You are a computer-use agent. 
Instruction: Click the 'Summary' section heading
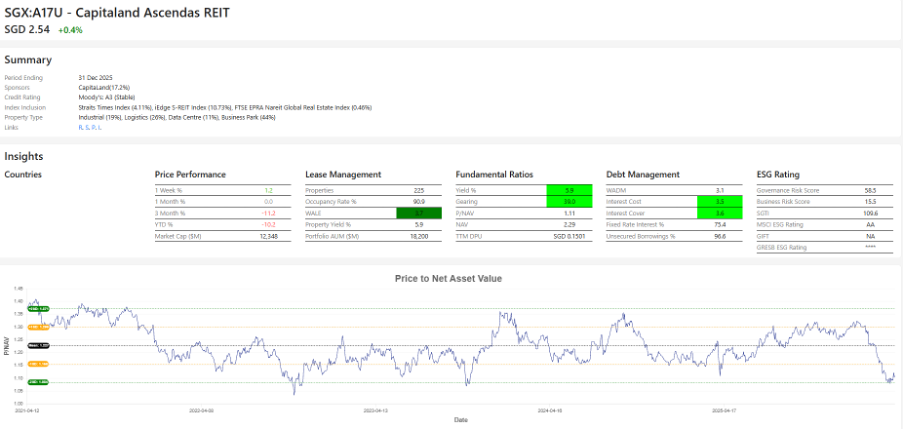click(28, 60)
